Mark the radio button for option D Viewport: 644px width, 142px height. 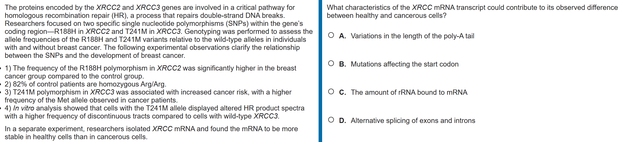coord(331,120)
